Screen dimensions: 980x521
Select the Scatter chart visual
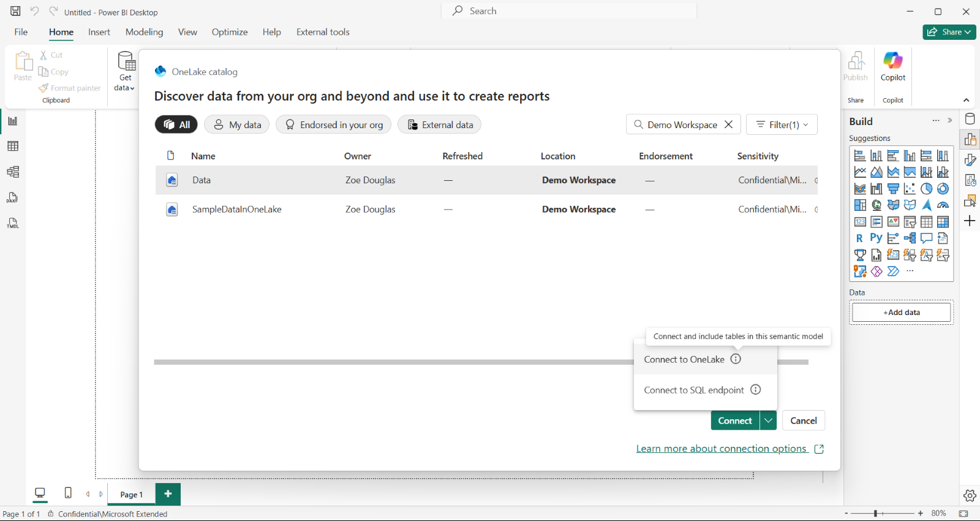910,189
